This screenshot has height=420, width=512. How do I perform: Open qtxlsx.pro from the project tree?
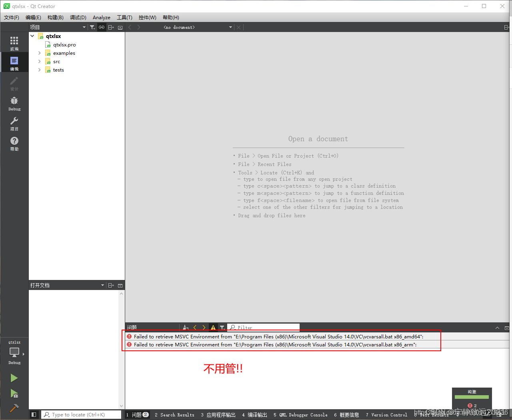click(x=64, y=44)
